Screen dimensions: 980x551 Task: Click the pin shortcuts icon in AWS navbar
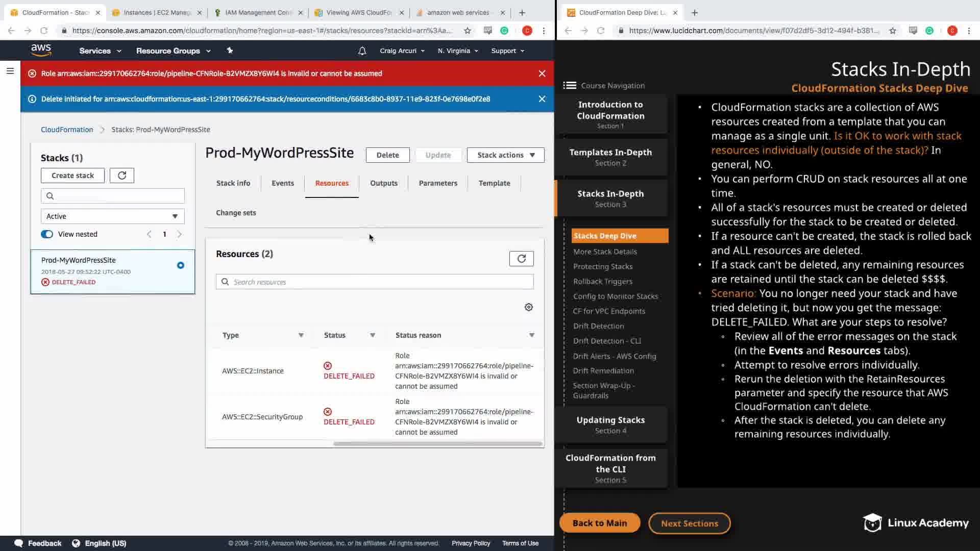click(230, 51)
